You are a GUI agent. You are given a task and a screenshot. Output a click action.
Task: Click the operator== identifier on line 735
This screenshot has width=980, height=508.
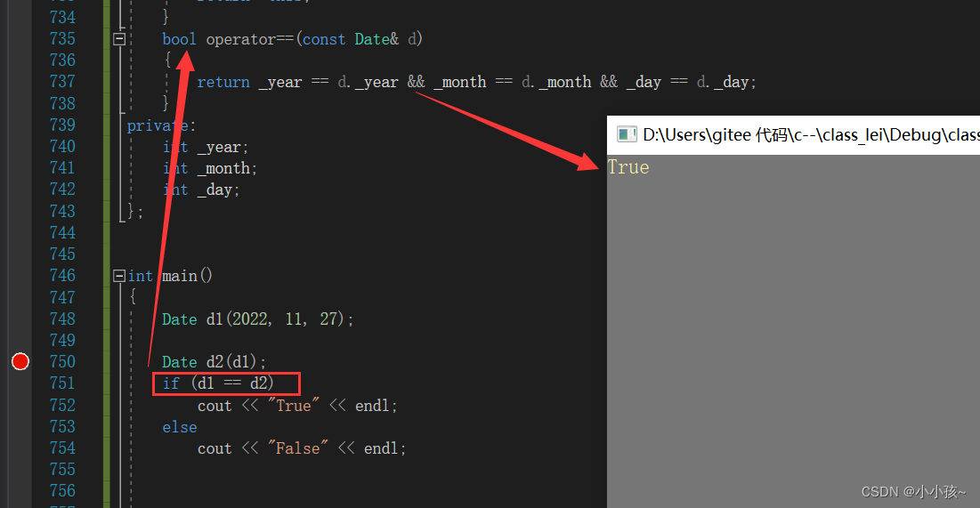(x=249, y=39)
